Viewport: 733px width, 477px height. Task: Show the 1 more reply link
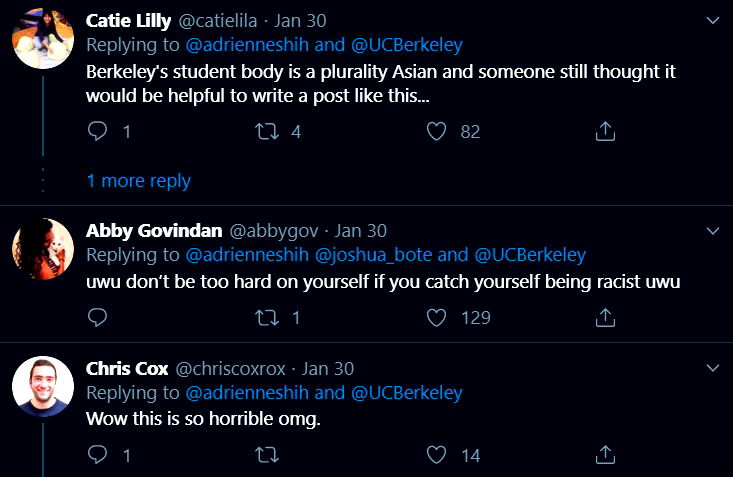click(138, 181)
